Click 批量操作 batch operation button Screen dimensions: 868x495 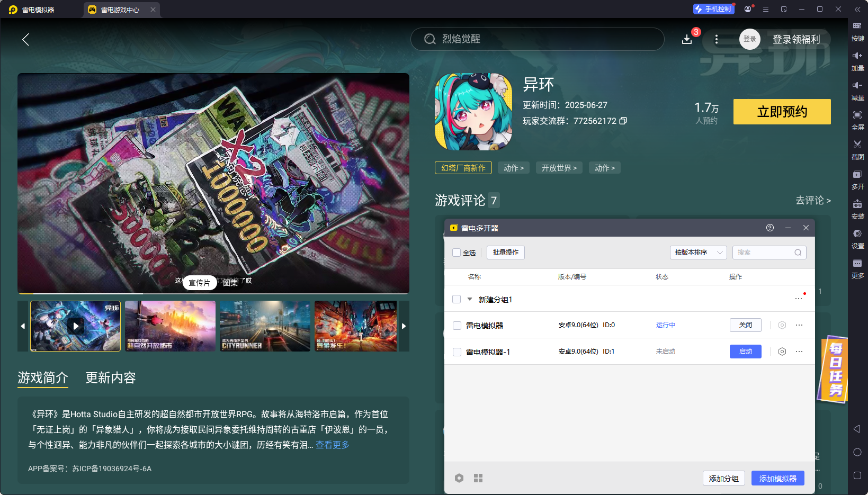tap(506, 253)
